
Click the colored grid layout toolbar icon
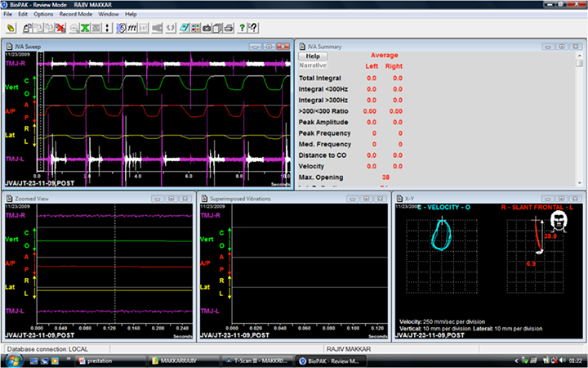pos(195,29)
